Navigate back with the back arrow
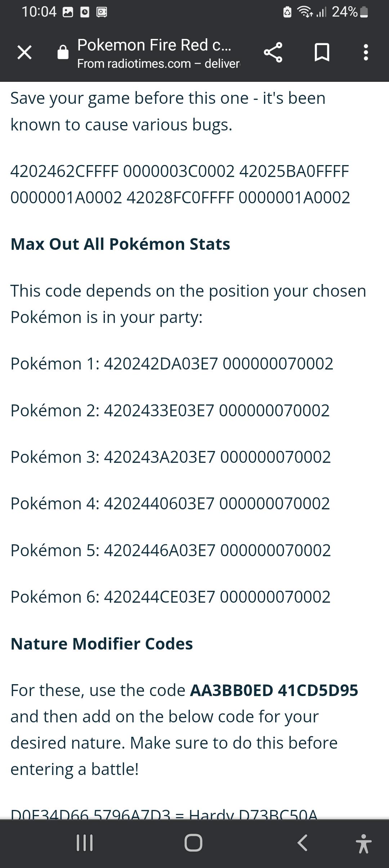Viewport: 389px width, 868px height. click(x=302, y=842)
